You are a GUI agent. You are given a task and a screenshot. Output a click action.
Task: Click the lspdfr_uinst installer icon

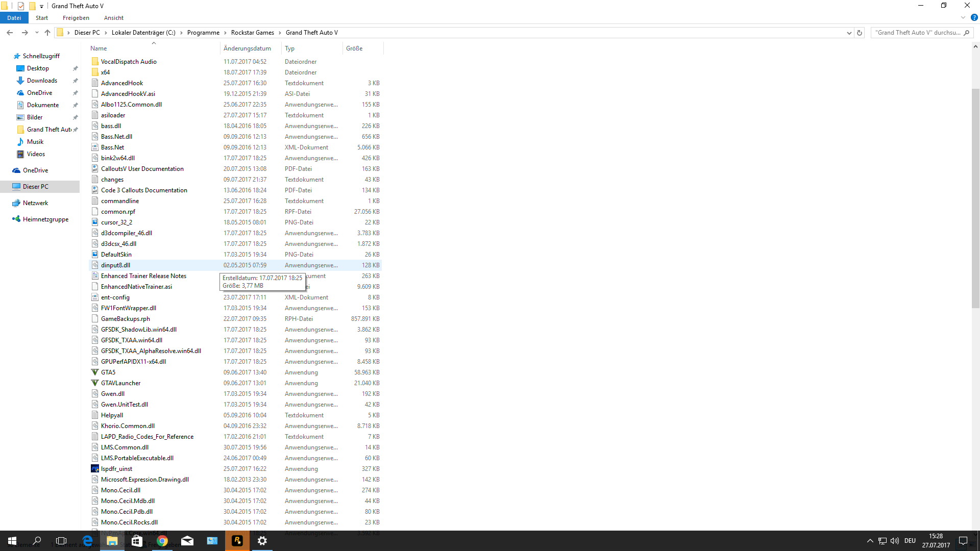(95, 469)
